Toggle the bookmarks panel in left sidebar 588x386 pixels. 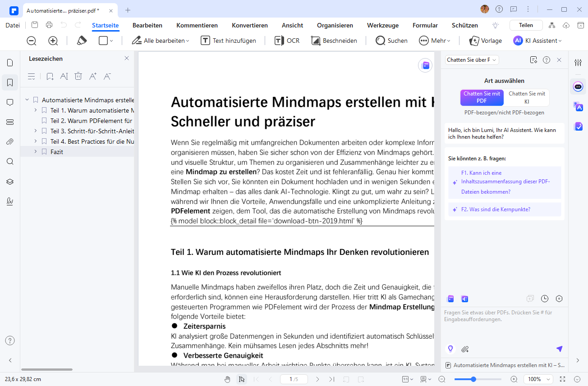pos(10,83)
